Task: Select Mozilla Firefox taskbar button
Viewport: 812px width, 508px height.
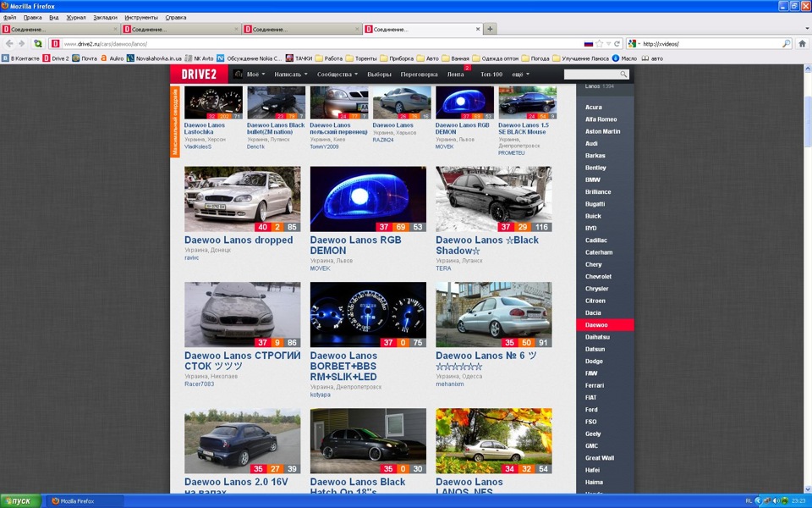Action: coord(85,500)
